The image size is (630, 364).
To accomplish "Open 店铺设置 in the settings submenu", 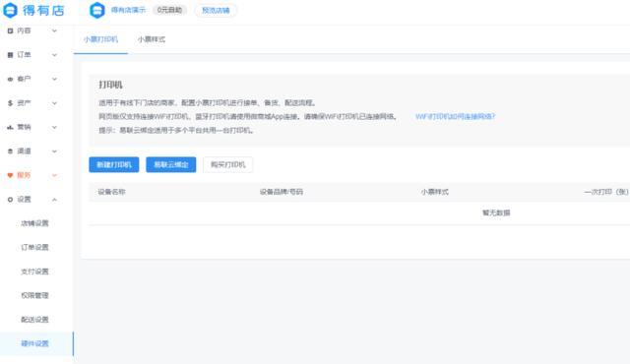I will [34, 223].
